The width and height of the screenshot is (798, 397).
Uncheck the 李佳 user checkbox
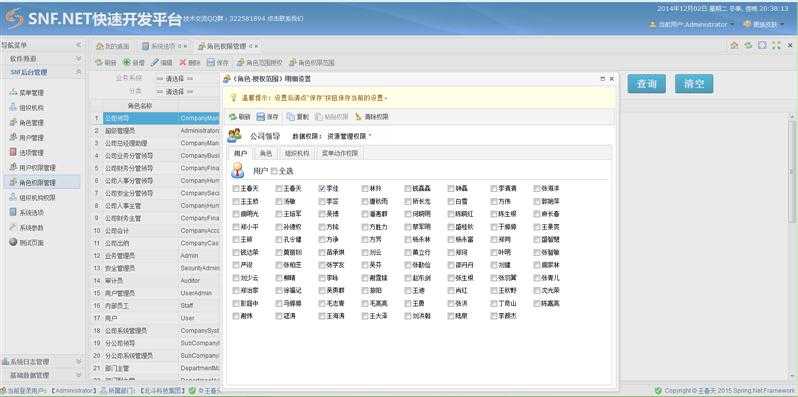coord(322,188)
